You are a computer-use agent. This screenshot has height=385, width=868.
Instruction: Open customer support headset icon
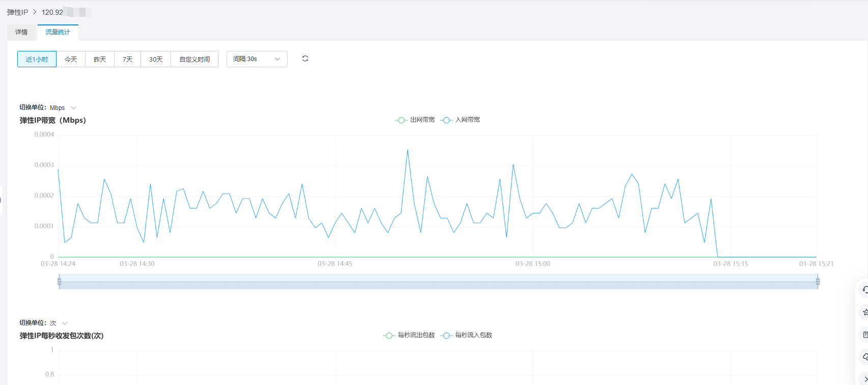[864, 290]
